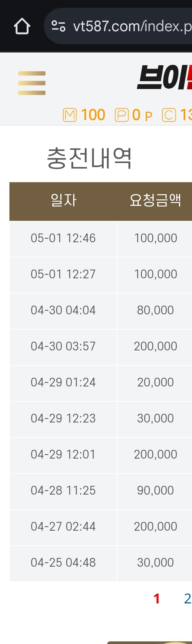Image resolution: width=192 pixels, height=644 pixels.
Task: Select the 05-01 12:46 charge row
Action: [x=101, y=239]
